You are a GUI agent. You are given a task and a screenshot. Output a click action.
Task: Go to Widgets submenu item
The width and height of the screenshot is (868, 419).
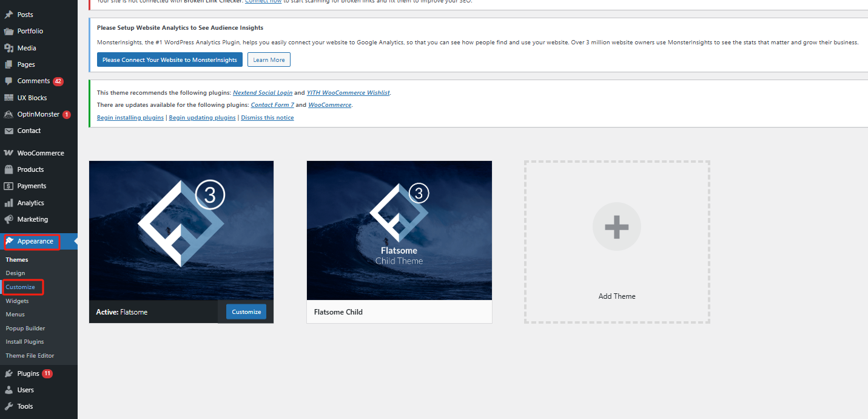coord(17,301)
